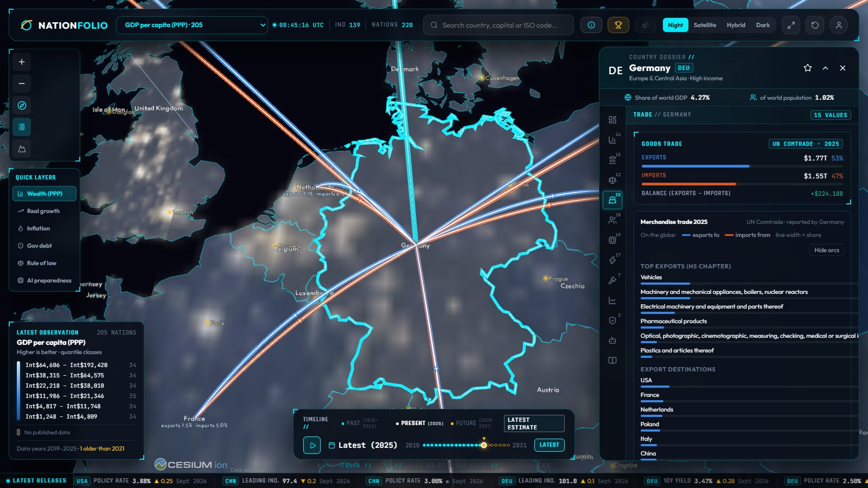The image size is (868, 488).
Task: Click the NationFolio logo
Action: [x=64, y=25]
